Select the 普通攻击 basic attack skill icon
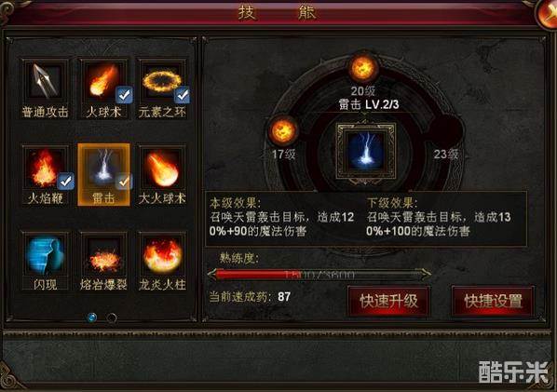 45,81
